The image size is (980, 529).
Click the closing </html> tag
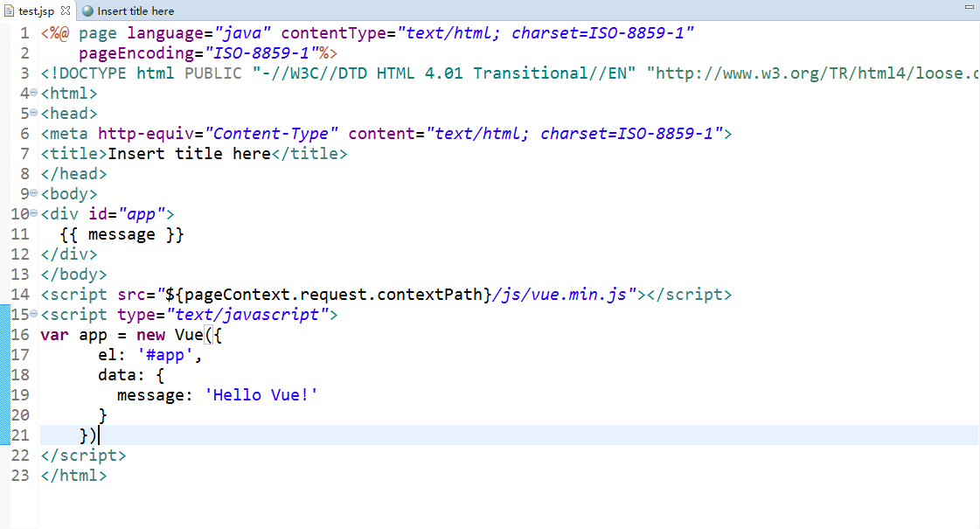point(73,475)
